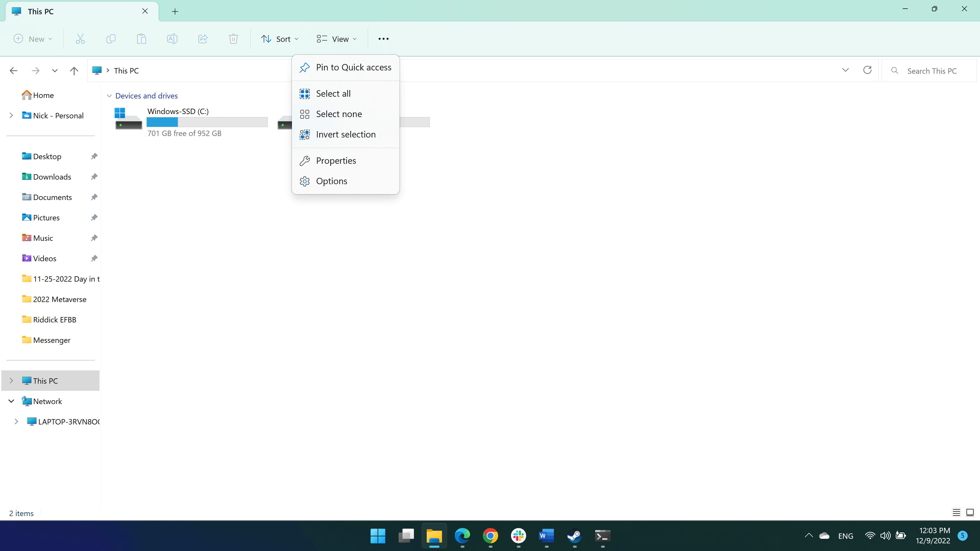Expand the Nick - Personal tree node
Screen dimensions: 980x551
(x=11, y=116)
